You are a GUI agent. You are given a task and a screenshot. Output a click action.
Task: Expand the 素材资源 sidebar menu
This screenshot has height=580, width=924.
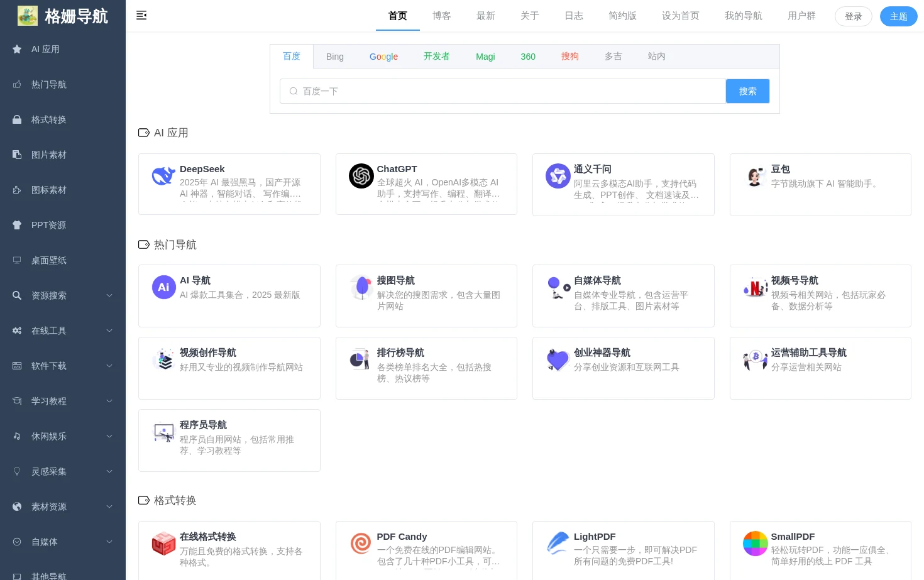(63, 506)
